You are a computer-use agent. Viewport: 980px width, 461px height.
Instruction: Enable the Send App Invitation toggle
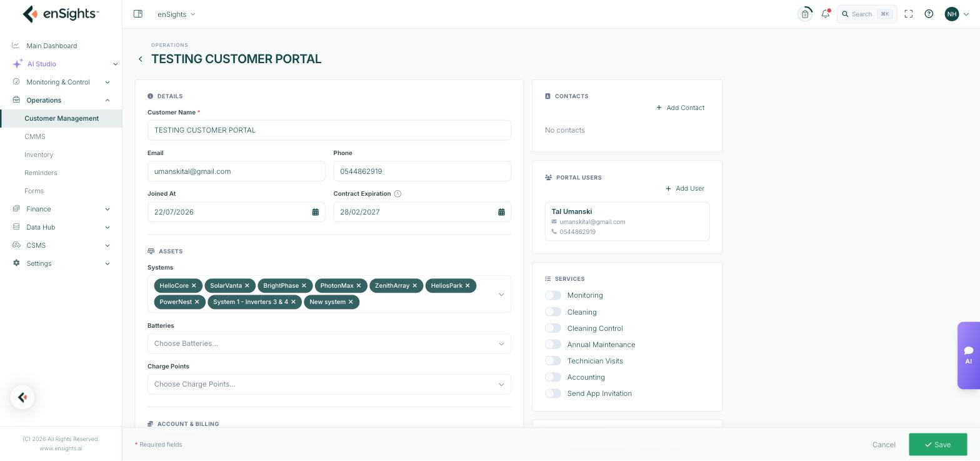click(553, 393)
